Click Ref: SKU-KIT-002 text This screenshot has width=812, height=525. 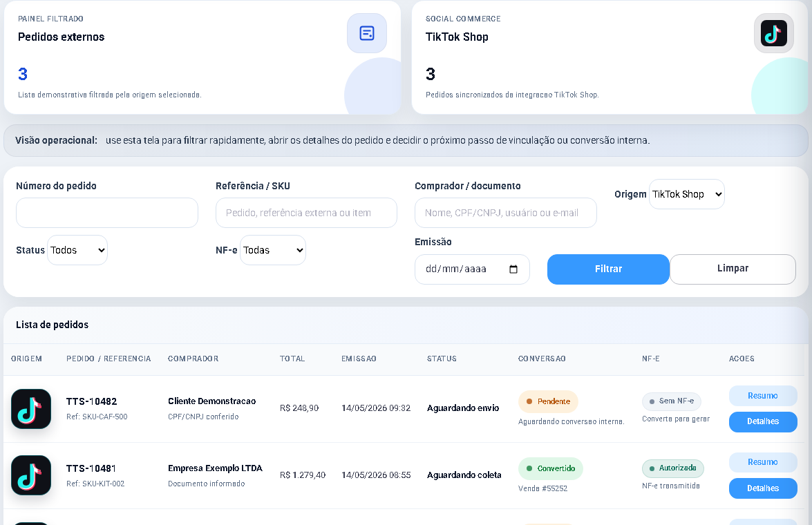coord(95,484)
